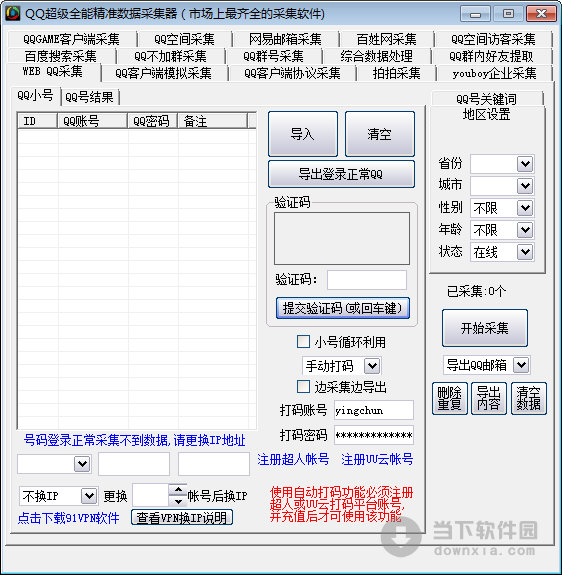The height and width of the screenshot is (575, 562).
Task: Select WEB QQ采集 tab
Action: click(53, 71)
